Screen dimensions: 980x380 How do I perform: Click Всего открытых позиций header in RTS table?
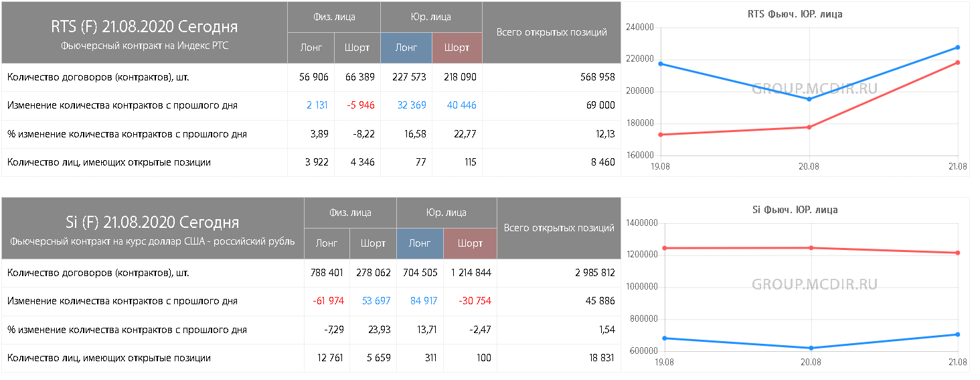552,32
